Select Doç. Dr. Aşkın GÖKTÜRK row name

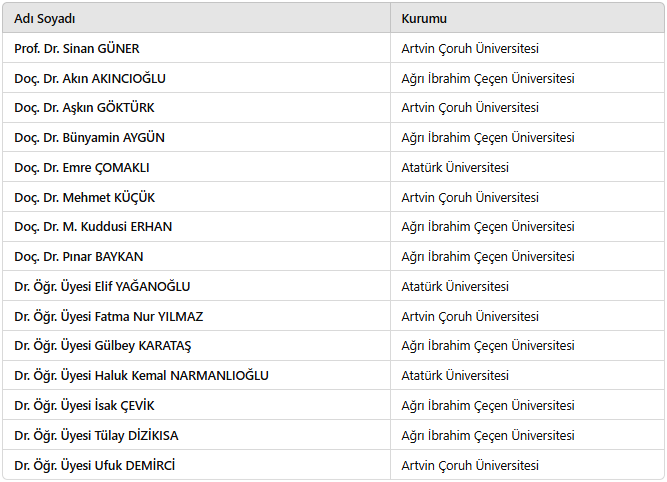84,108
